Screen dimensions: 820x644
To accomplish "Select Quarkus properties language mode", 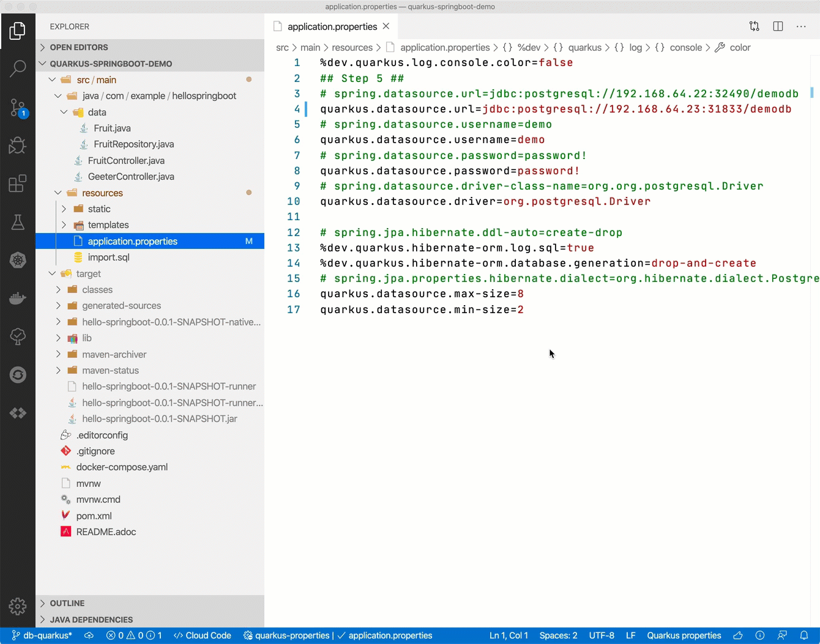I will pyautogui.click(x=684, y=635).
